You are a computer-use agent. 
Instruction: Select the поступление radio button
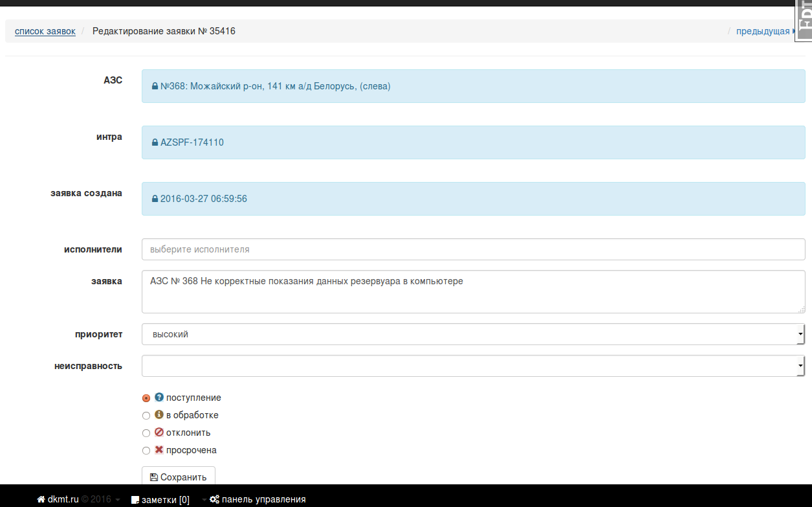[x=146, y=398]
